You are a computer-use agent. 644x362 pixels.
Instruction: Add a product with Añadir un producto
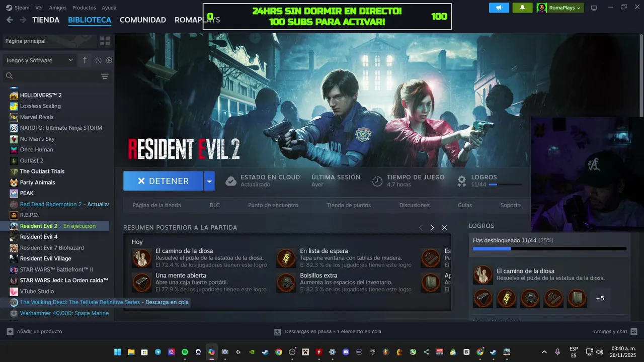[34, 331]
